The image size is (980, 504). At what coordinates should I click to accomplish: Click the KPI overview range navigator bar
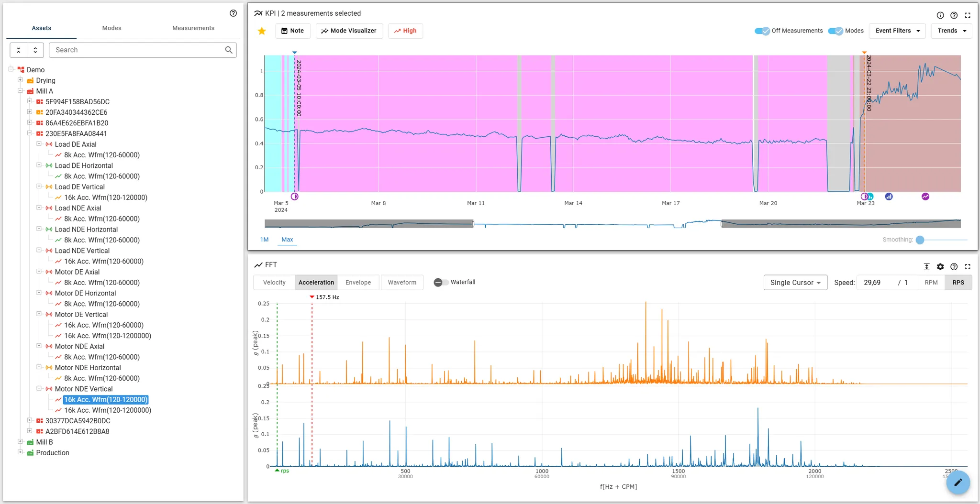[612, 224]
